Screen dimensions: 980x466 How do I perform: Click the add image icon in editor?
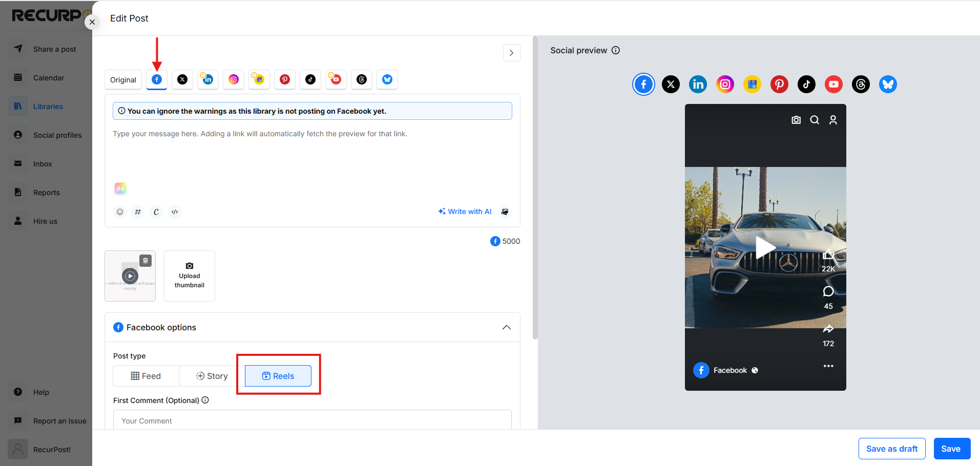505,211
